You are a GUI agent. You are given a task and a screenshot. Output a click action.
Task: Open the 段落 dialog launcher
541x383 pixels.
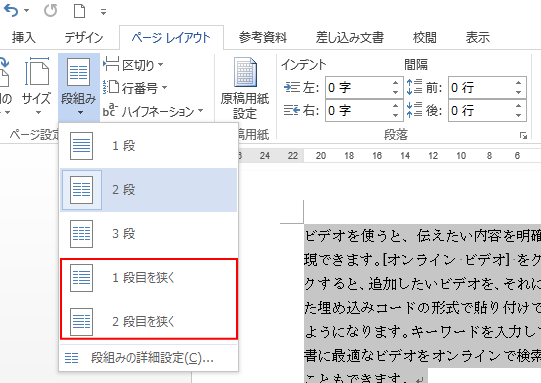tap(523, 135)
